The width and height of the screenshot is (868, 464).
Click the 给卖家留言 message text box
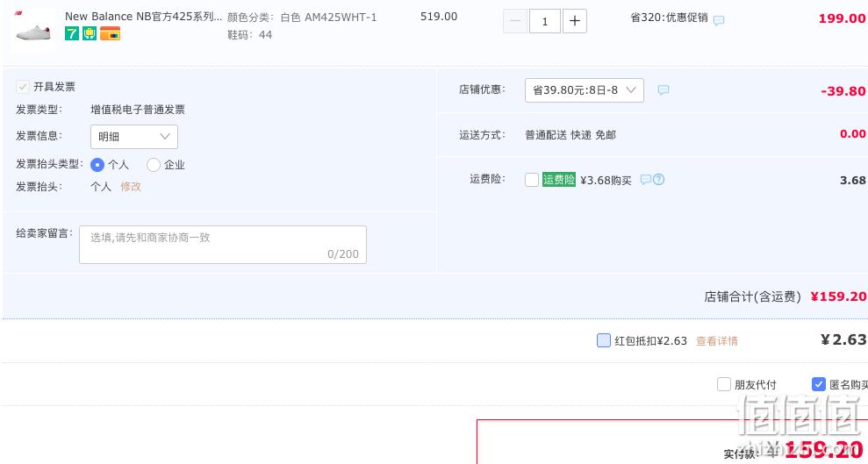[223, 245]
